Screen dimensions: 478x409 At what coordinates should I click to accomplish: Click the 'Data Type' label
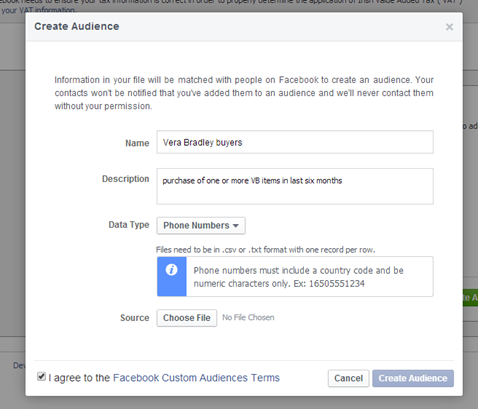tap(129, 225)
